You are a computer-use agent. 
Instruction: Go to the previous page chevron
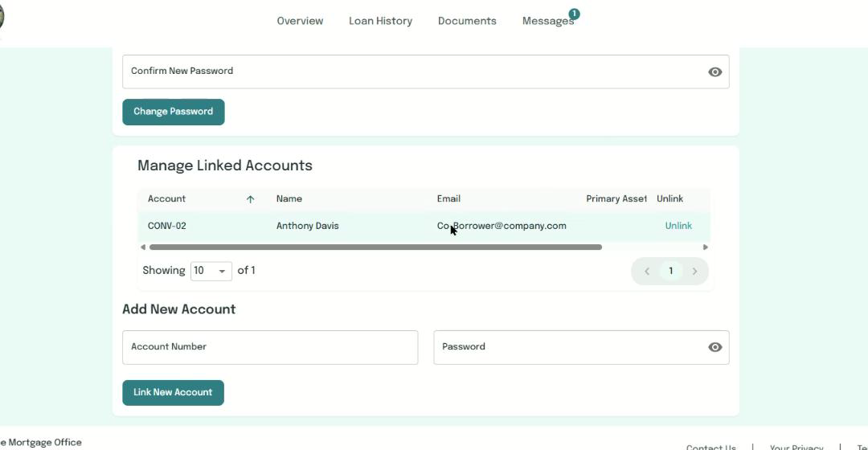click(647, 272)
